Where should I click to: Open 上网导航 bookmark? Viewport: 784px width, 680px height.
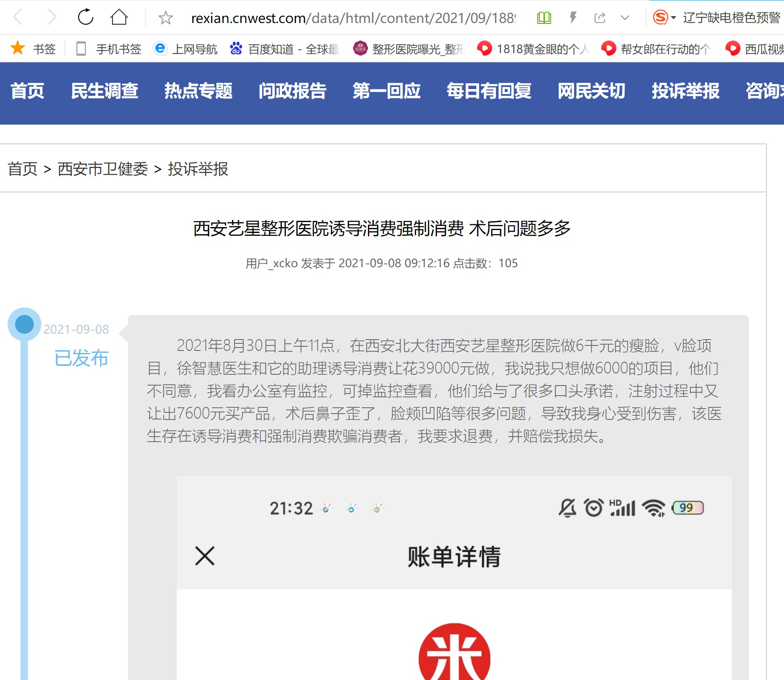[185, 49]
